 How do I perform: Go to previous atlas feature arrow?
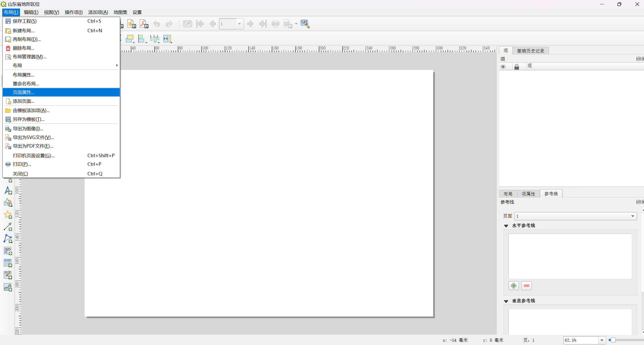point(213,24)
